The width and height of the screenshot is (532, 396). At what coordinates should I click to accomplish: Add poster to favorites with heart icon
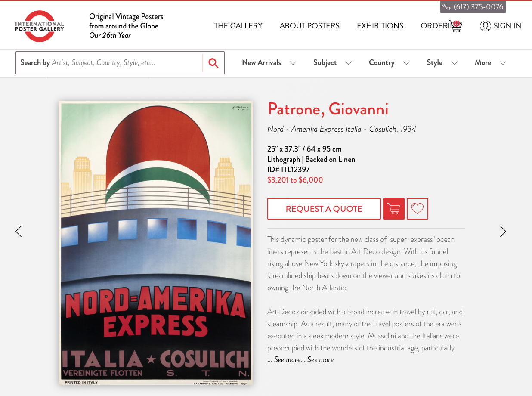418,209
